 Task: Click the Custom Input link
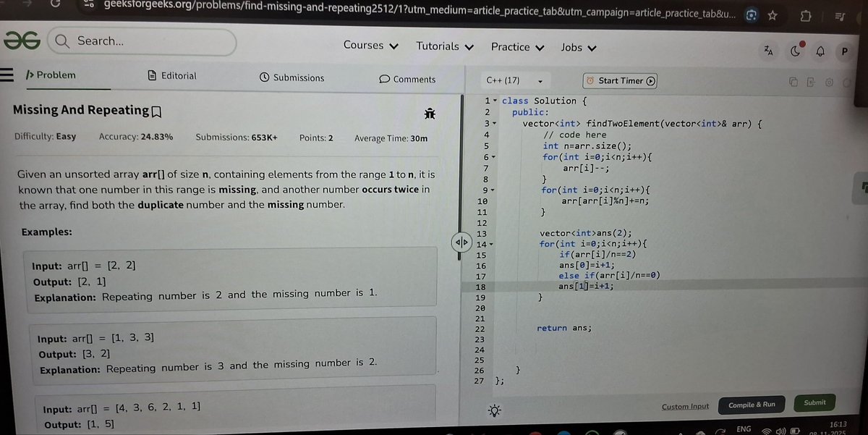tap(685, 407)
